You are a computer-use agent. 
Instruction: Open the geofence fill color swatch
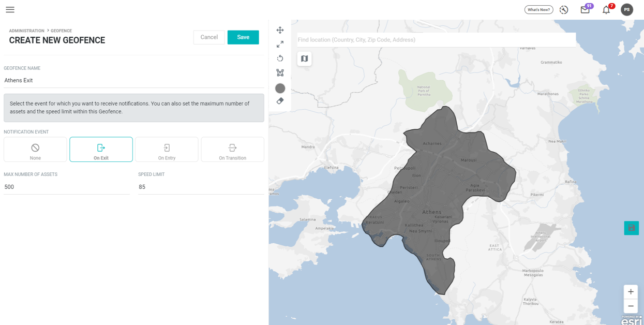pos(280,88)
